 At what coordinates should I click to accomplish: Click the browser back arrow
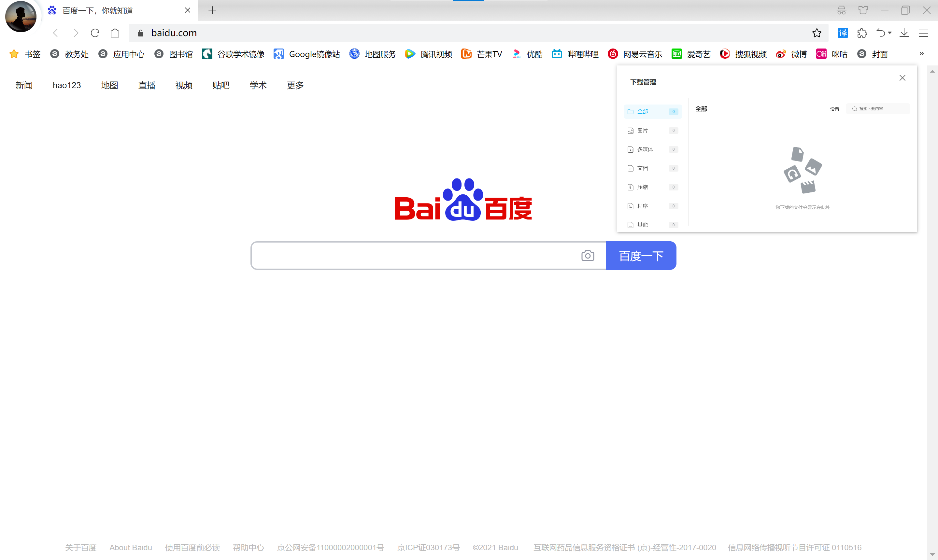click(x=55, y=33)
